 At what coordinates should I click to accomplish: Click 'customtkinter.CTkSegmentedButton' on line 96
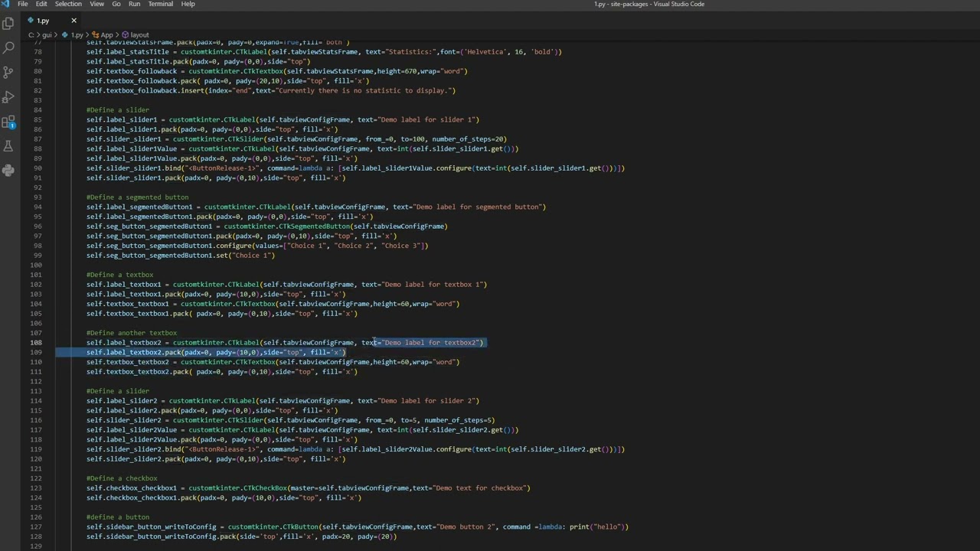pyautogui.click(x=286, y=226)
